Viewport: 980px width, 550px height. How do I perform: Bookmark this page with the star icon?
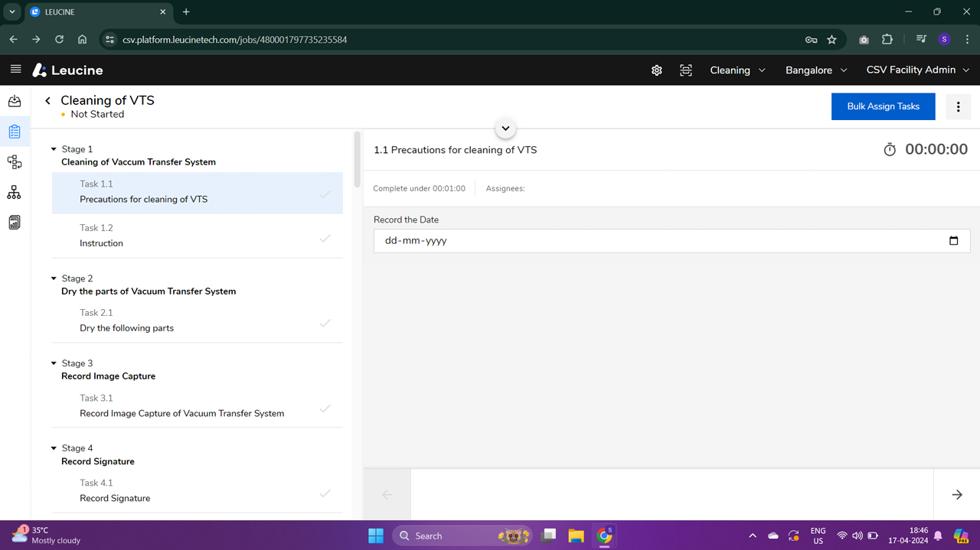(x=832, y=40)
